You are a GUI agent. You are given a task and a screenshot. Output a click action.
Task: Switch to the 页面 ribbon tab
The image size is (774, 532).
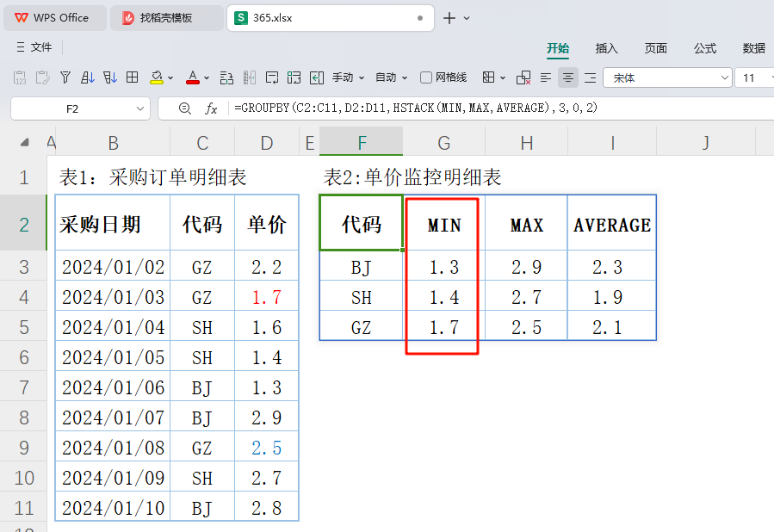655,48
